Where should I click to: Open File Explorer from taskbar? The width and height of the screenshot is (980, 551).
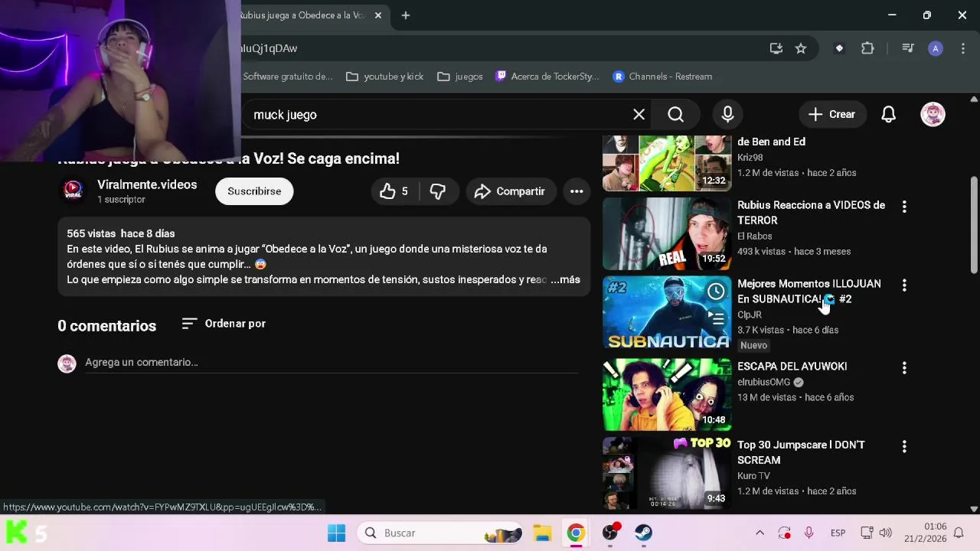click(542, 533)
